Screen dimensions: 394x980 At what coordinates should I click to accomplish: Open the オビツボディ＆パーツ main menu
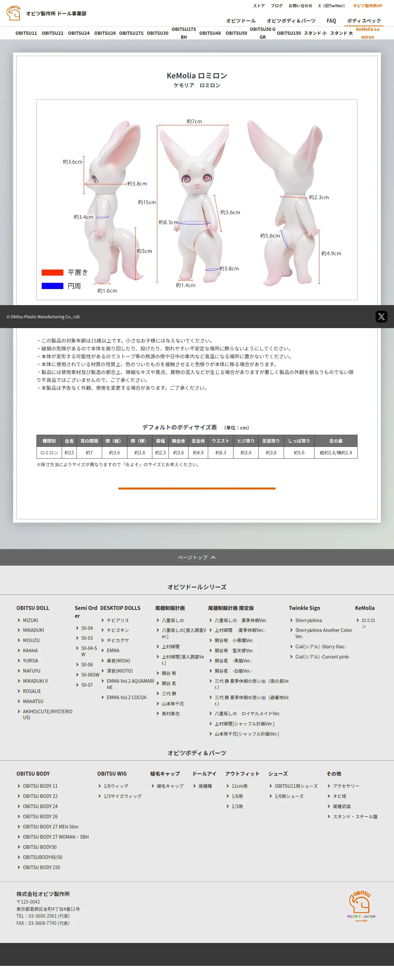[291, 21]
